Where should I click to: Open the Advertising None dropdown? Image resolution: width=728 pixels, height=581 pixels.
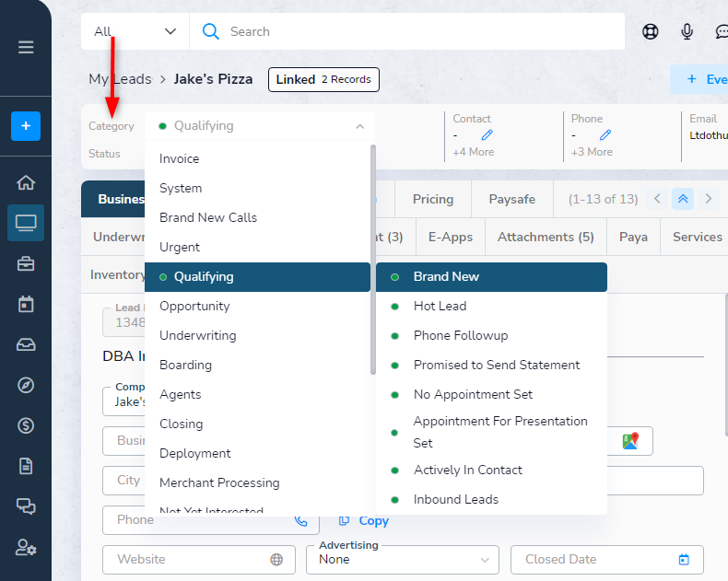tap(403, 560)
